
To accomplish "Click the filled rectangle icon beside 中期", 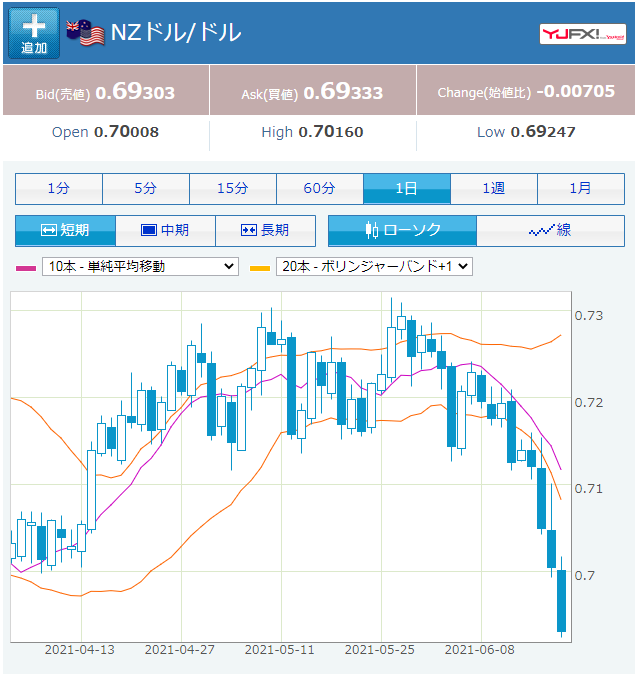I will [149, 230].
